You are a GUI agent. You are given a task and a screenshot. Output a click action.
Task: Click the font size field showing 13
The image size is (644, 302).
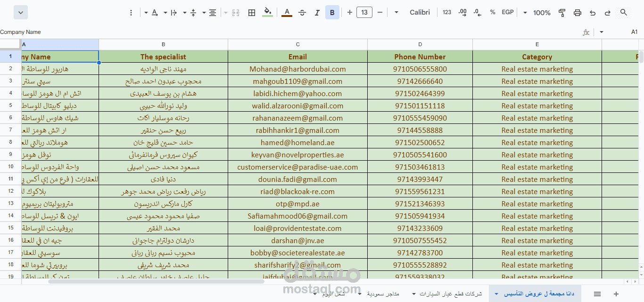click(x=364, y=13)
